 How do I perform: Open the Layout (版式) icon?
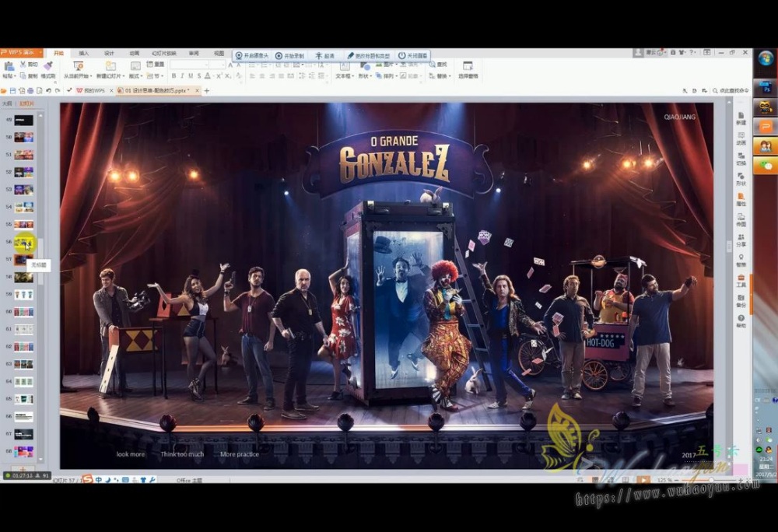pos(135,66)
